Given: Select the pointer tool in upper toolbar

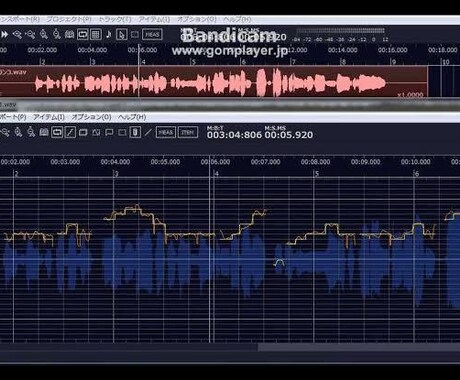Looking at the screenshot, I should (x=122, y=34).
